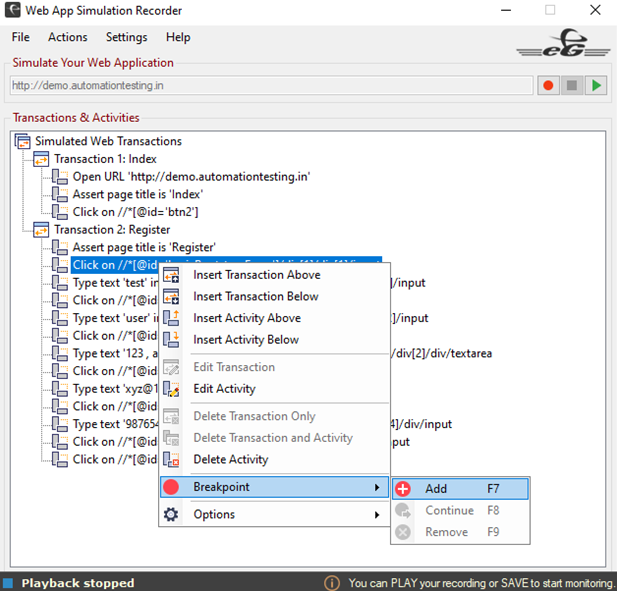The width and height of the screenshot is (617, 591).
Task: Click the Type text 'user' activity icon
Action: pos(59,318)
